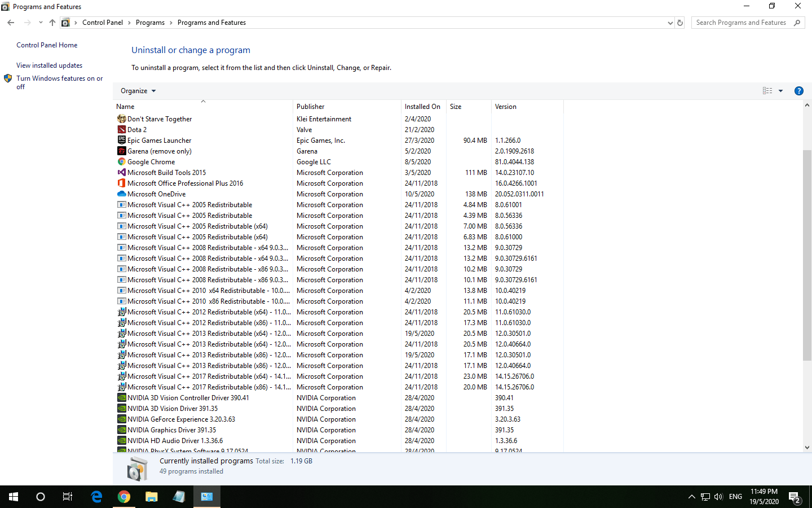The image size is (812, 508).
Task: Open Turn Windows features on or off
Action: point(59,82)
